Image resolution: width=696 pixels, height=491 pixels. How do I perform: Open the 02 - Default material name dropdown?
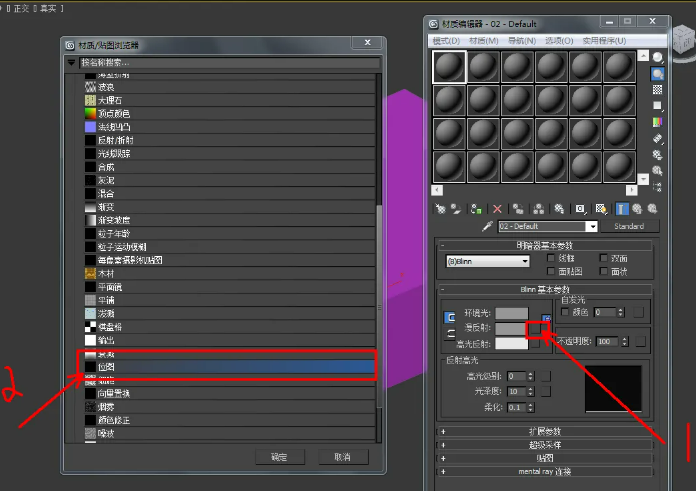click(x=592, y=226)
